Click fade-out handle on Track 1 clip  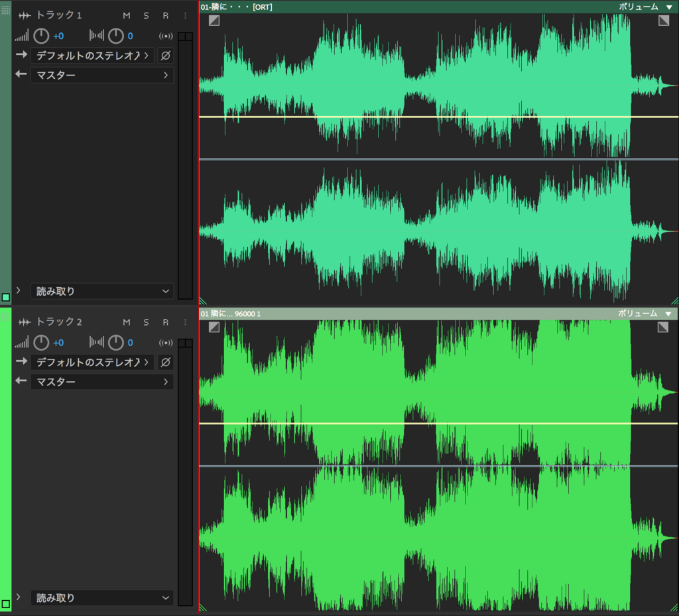tap(663, 21)
